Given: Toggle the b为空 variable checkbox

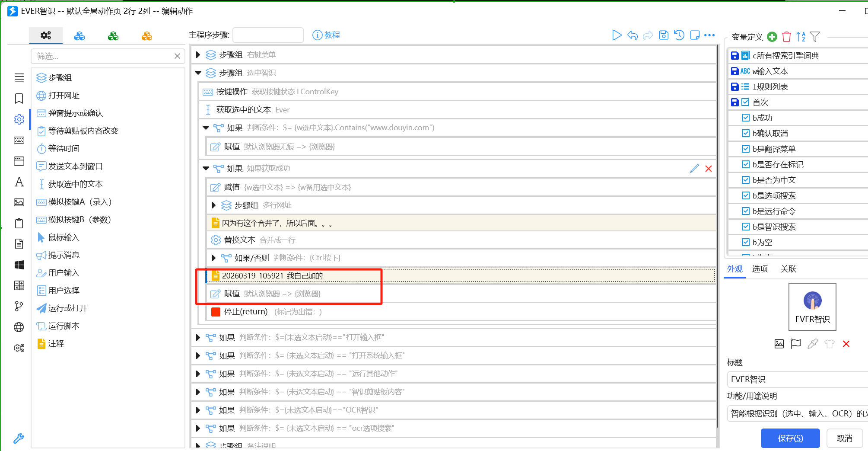Looking at the screenshot, I should pos(745,242).
